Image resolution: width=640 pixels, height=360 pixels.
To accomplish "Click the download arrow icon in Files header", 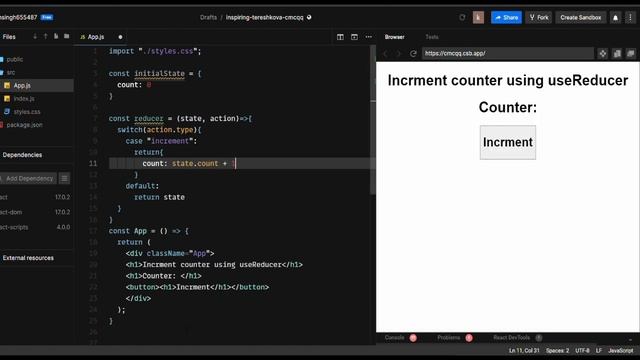I will tap(35, 37).
